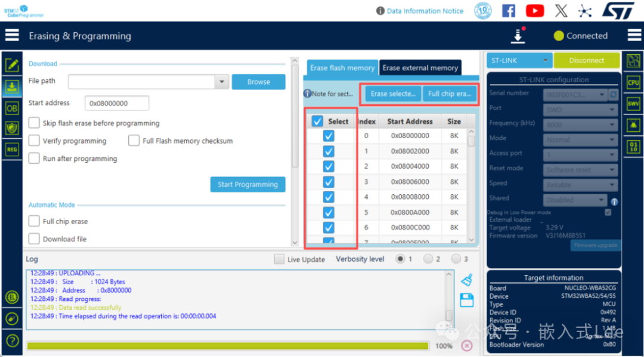Open the ST-LINK interface dropdown
Image resolution: width=644 pixels, height=357 pixels.
[519, 60]
